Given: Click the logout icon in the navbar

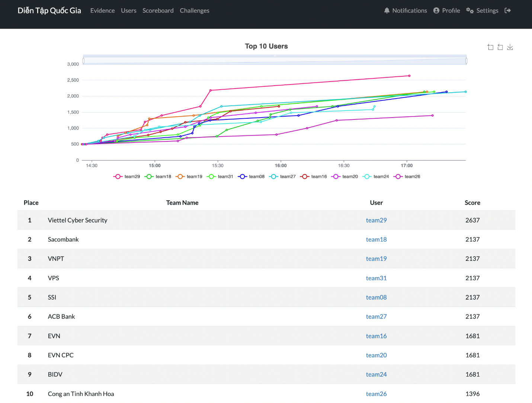Looking at the screenshot, I should pos(507,10).
